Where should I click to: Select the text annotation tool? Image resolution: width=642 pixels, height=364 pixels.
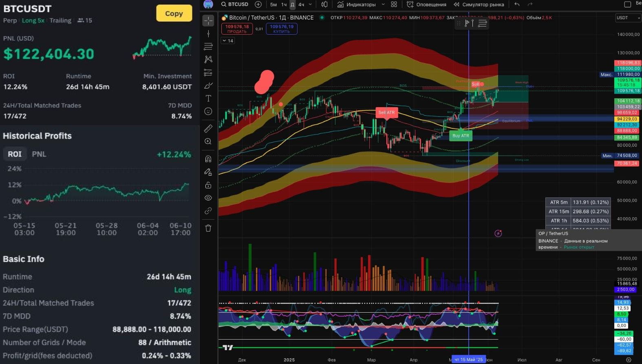208,98
